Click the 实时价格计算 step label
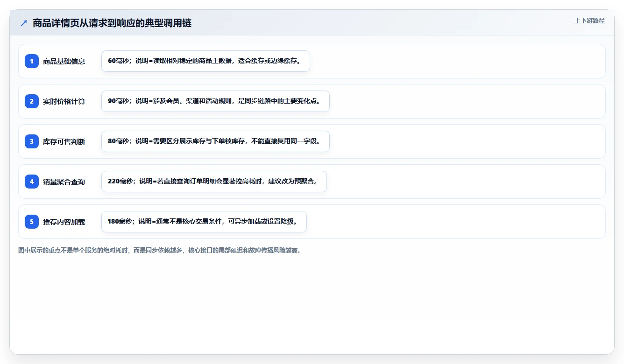The image size is (624, 364). click(64, 101)
